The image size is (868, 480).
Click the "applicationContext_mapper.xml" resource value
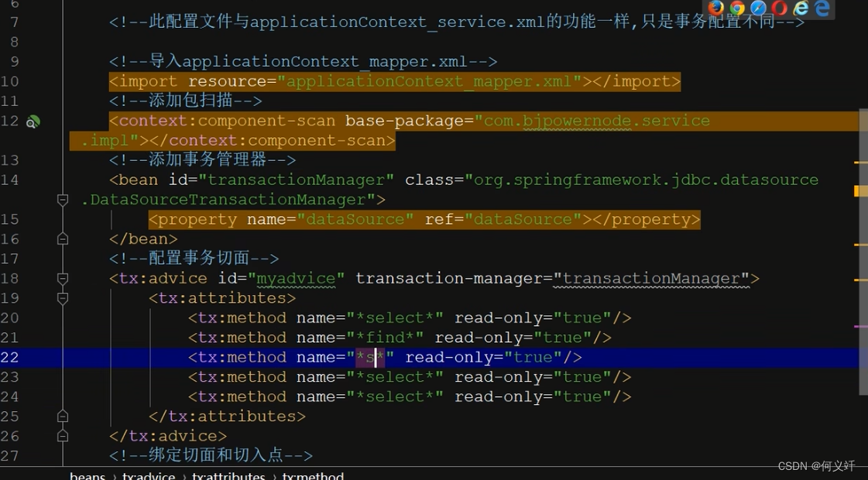428,81
